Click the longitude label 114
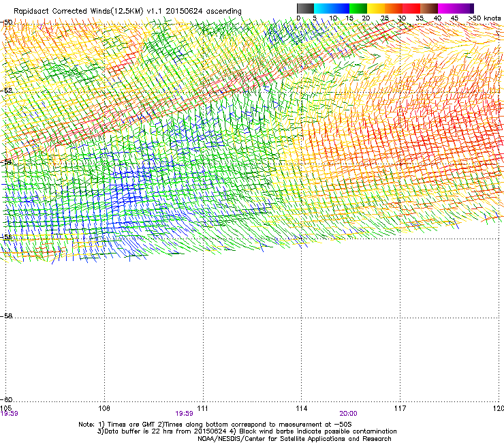Screen dimensions: 504x443 (x=301, y=408)
